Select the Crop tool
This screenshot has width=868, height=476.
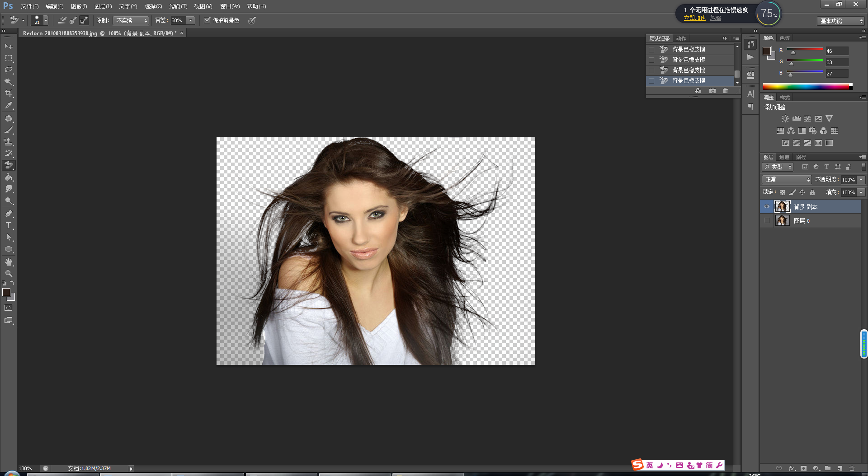pyautogui.click(x=9, y=93)
